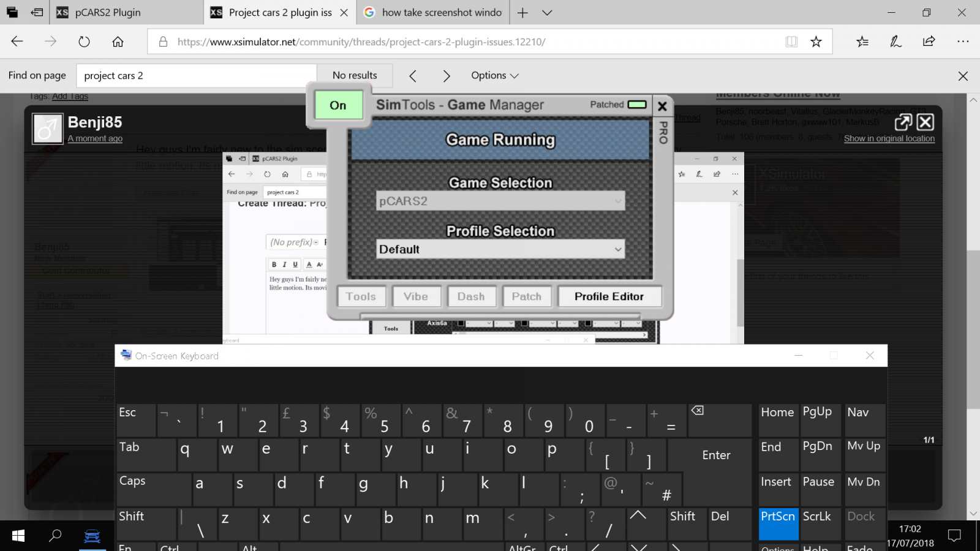
Task: Open the Game Selection pCARS2 dropdown
Action: click(x=500, y=201)
